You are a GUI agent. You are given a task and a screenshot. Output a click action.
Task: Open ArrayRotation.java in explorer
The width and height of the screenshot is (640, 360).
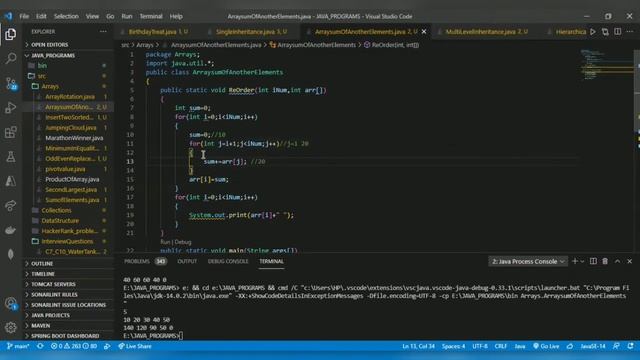pos(69,97)
